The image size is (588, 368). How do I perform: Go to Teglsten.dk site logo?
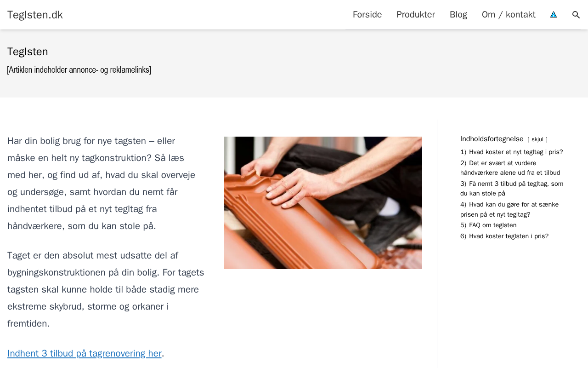pos(35,15)
